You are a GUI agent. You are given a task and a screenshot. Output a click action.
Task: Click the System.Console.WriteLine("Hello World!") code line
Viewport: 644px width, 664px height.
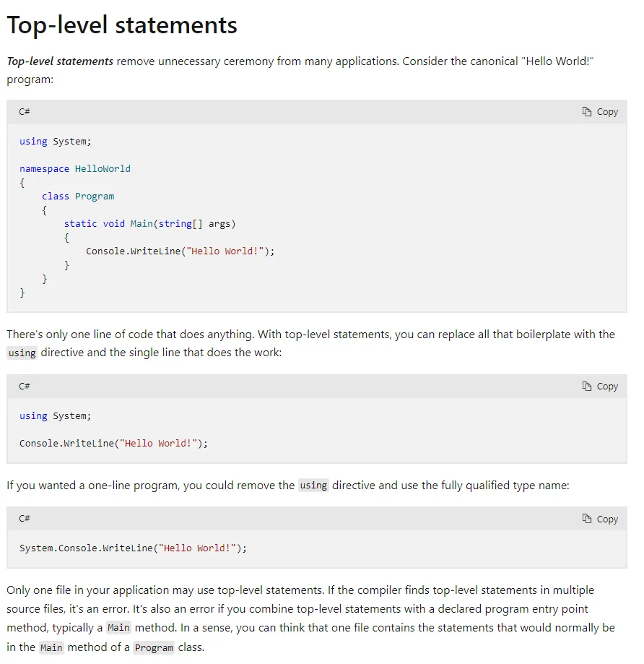[x=133, y=548]
